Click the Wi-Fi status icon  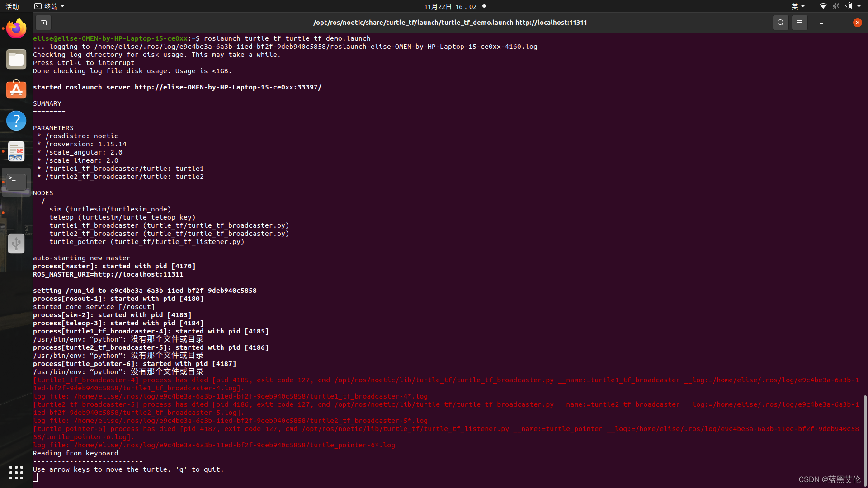823,6
